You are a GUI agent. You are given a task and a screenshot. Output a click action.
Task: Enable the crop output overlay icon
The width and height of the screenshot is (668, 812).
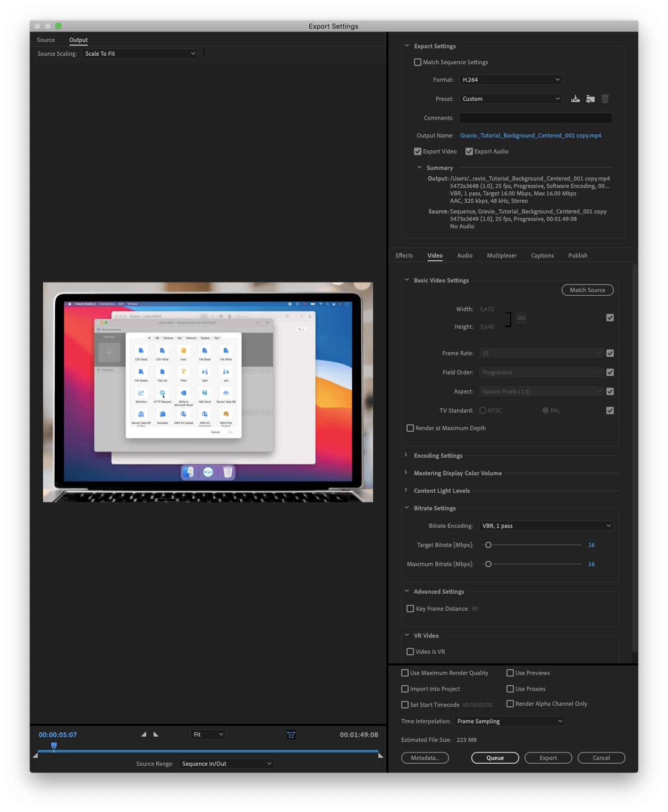click(291, 734)
